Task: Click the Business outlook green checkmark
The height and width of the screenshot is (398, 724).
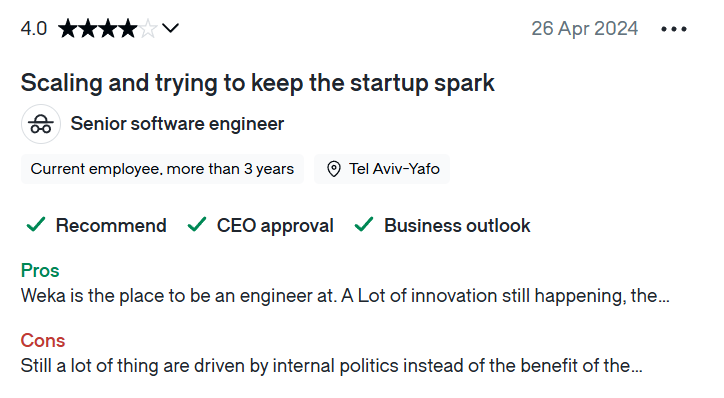Action: click(x=364, y=225)
